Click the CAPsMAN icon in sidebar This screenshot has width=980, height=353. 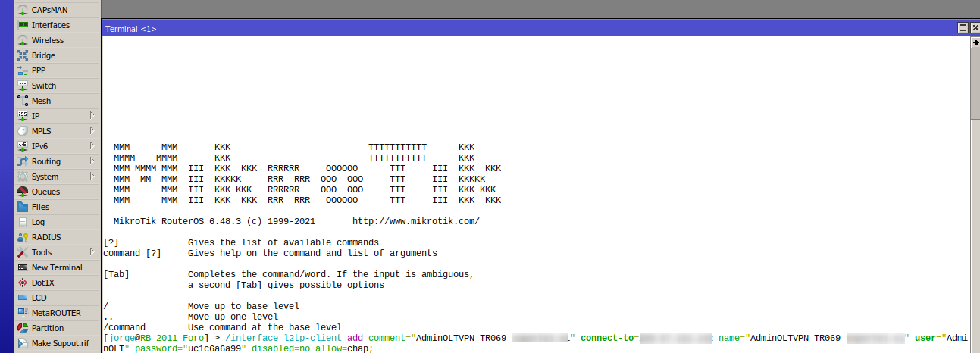[x=23, y=10]
